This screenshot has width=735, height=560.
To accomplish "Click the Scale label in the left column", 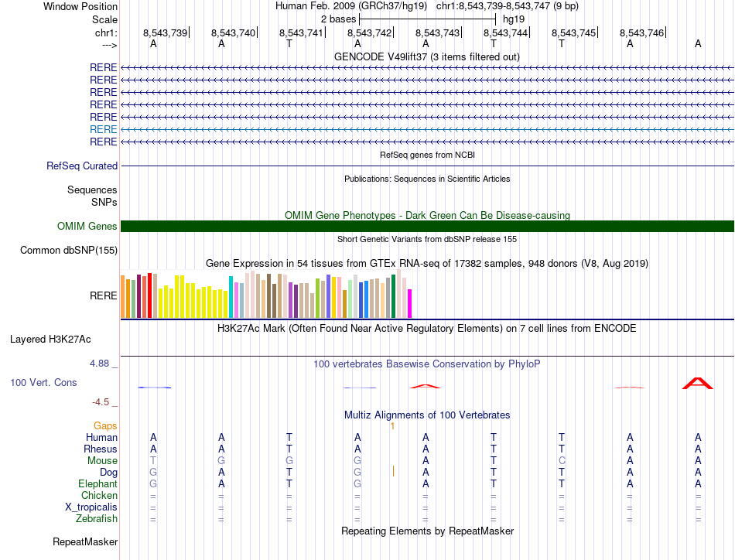I will (x=104, y=19).
